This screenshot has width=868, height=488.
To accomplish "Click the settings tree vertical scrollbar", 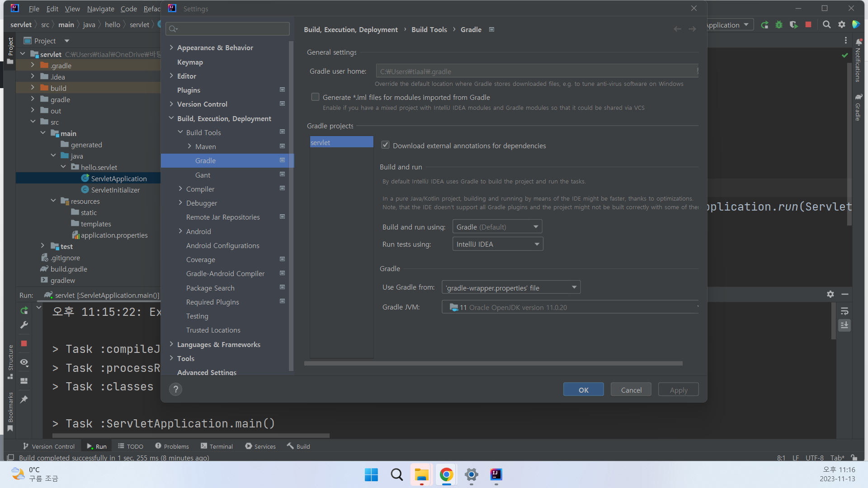I will (x=291, y=206).
